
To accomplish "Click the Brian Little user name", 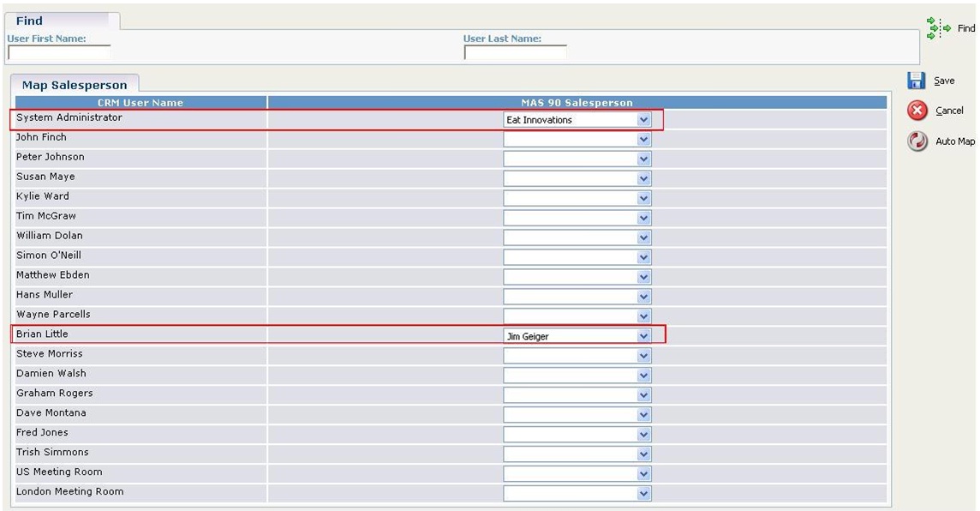I will click(x=42, y=334).
